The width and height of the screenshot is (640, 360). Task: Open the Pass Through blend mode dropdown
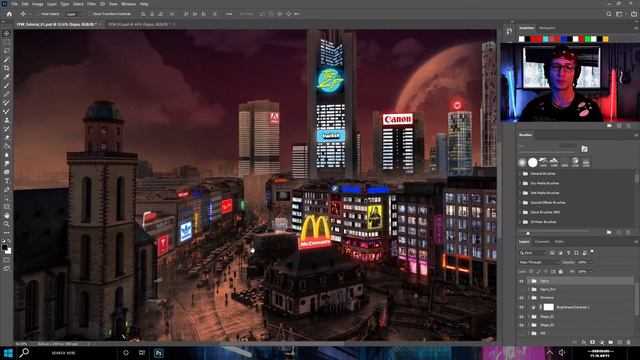point(539,262)
